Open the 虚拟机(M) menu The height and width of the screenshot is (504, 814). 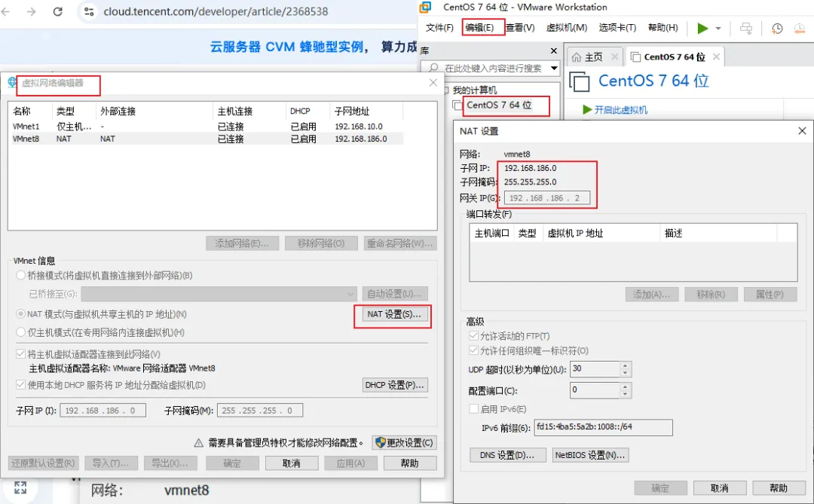tap(566, 28)
